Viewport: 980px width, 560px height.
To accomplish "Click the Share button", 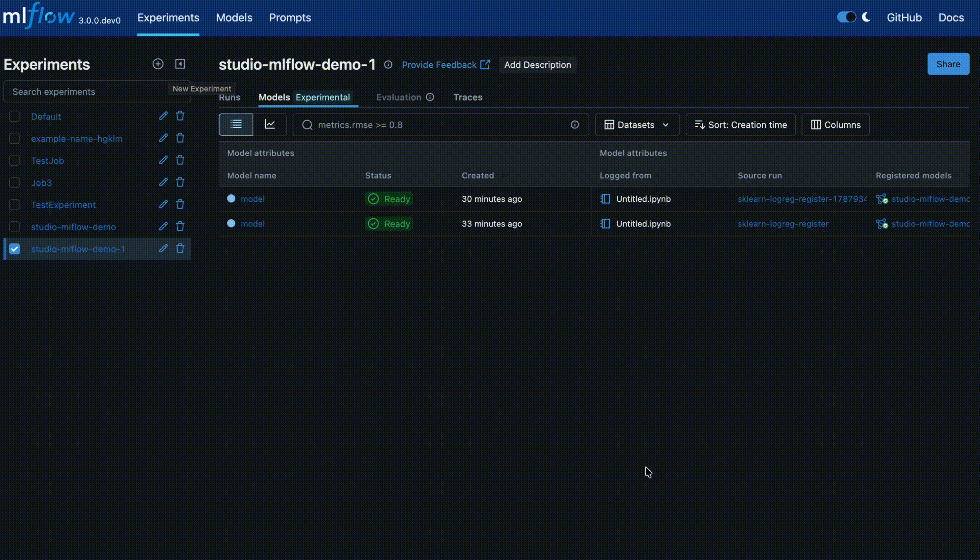I will [x=948, y=64].
